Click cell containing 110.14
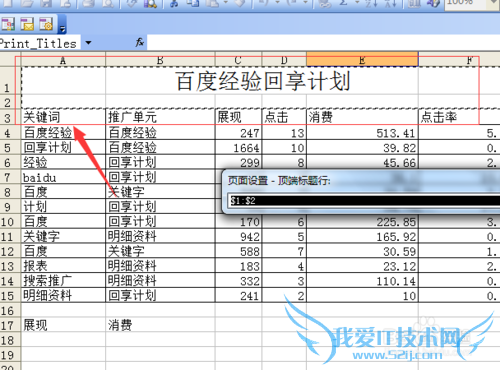 tap(362, 281)
